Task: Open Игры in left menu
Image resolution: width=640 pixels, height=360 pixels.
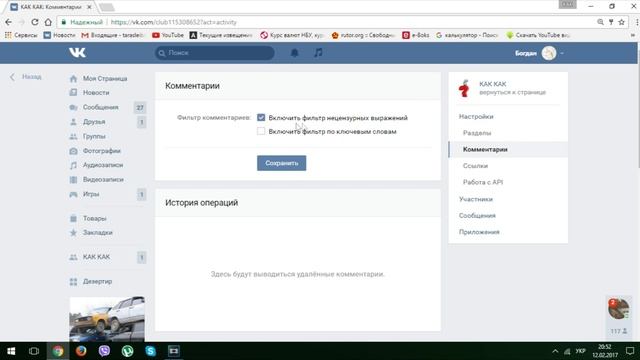Action: click(x=91, y=194)
